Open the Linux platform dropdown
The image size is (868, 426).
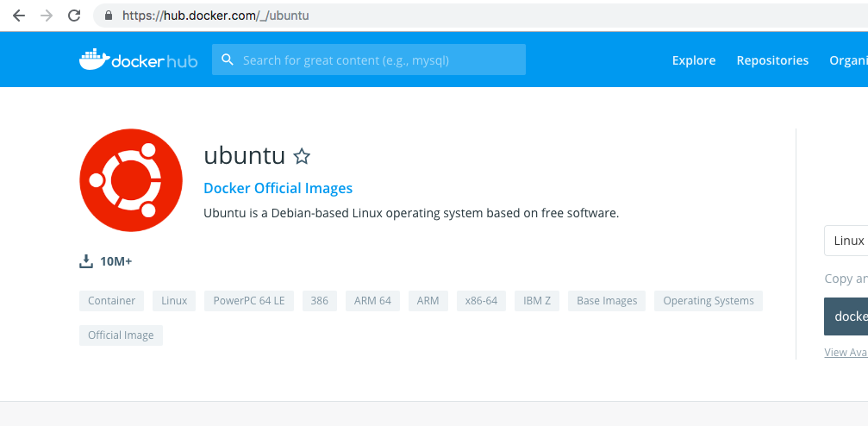point(846,241)
